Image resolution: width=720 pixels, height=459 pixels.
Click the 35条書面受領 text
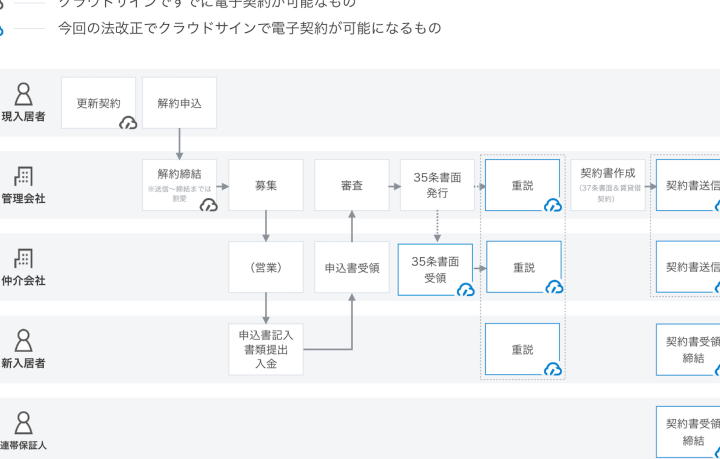point(435,269)
